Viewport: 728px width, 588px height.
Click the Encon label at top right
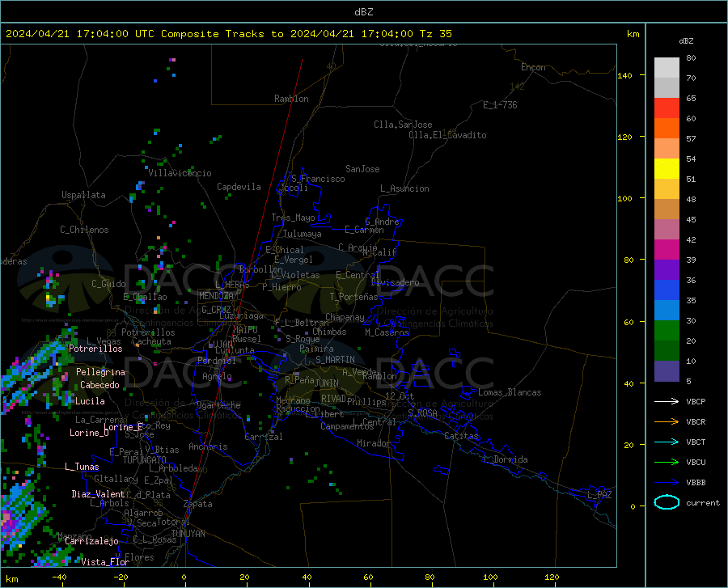point(533,67)
